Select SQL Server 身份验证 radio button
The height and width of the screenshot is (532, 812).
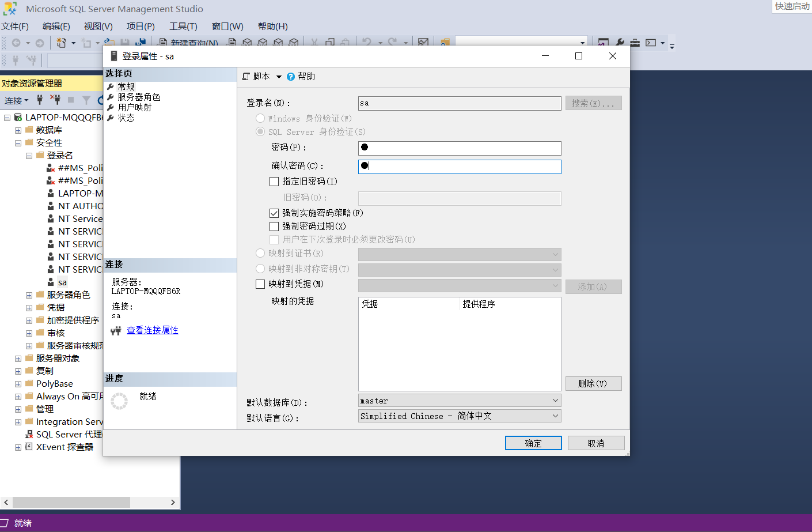[x=260, y=131]
